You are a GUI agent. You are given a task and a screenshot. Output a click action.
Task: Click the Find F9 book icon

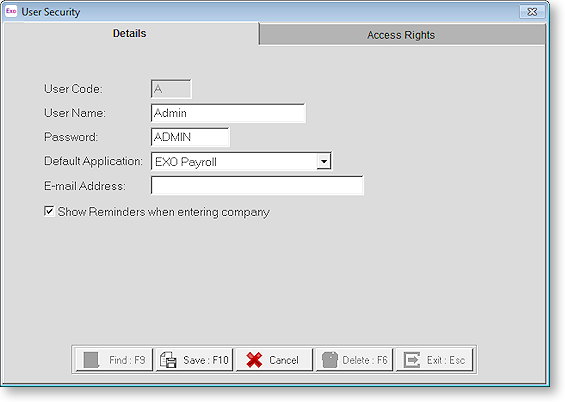click(x=91, y=360)
